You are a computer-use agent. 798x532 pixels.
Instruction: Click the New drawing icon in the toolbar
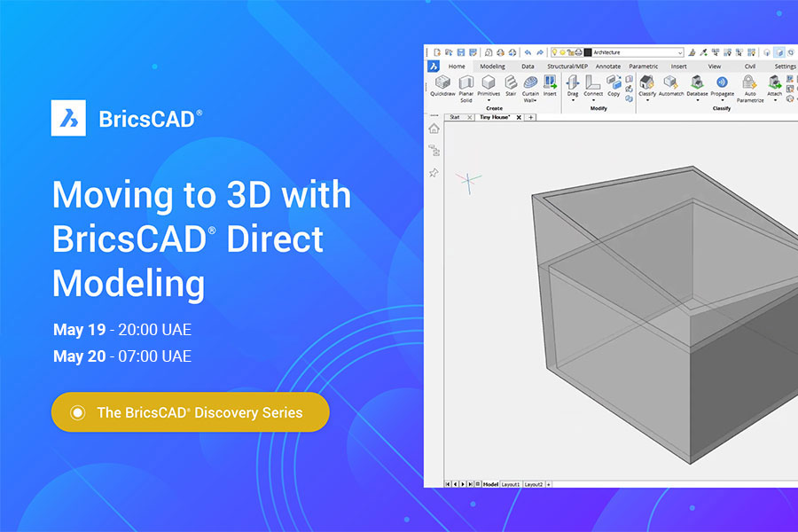(x=436, y=52)
